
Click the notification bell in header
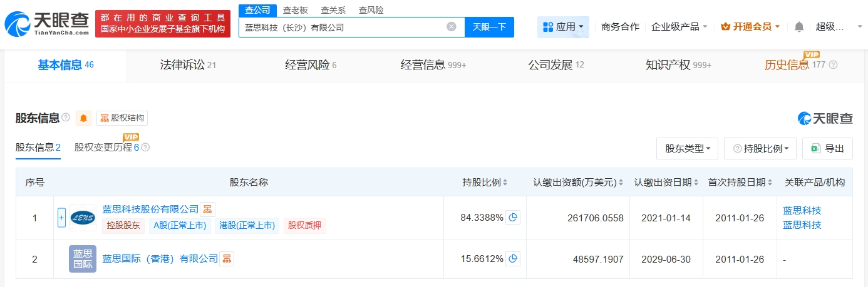pyautogui.click(x=798, y=27)
